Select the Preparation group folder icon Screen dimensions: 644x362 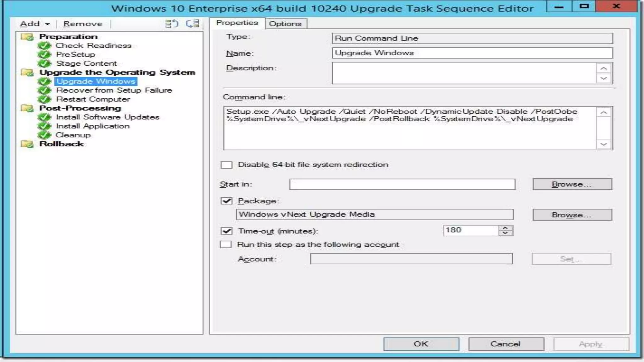pos(27,37)
